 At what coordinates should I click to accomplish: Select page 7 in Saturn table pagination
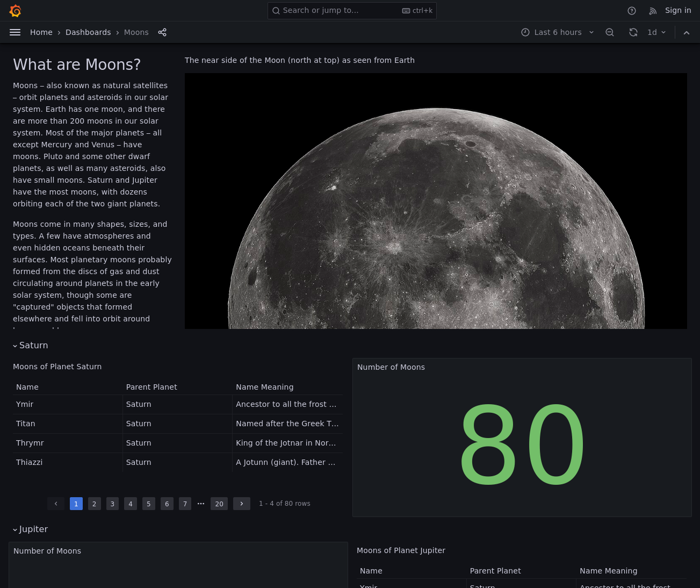pos(185,504)
